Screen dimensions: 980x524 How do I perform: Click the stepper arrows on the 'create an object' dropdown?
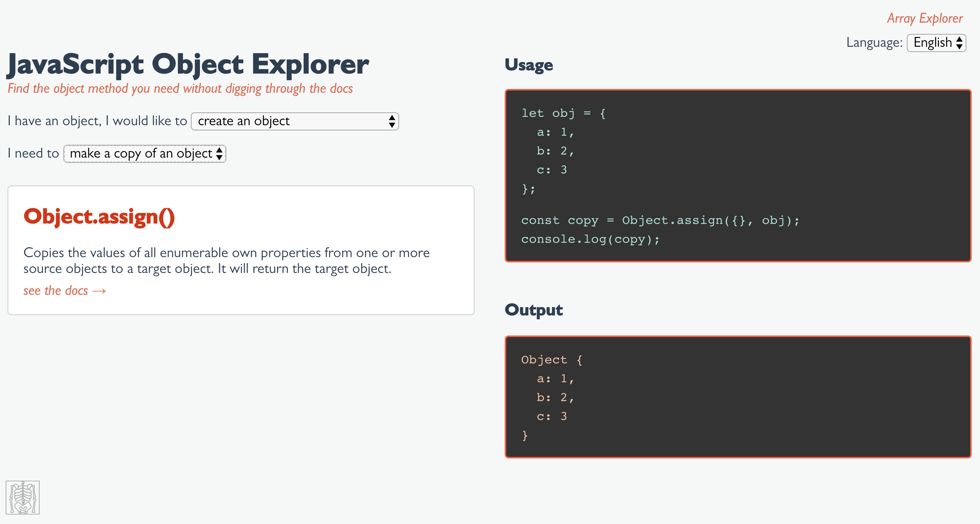pos(392,121)
